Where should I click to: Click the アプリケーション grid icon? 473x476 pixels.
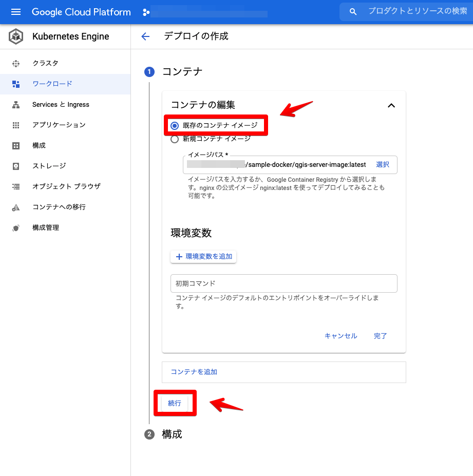(16, 125)
